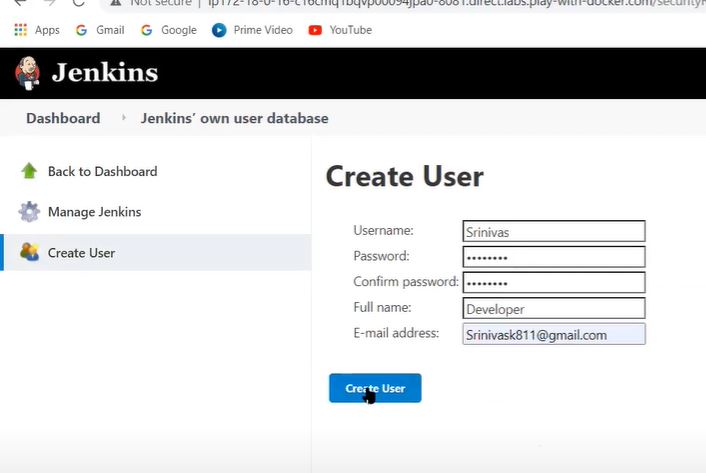Image resolution: width=706 pixels, height=473 pixels.
Task: Submit the blue Create User button
Action: pyautogui.click(x=375, y=388)
